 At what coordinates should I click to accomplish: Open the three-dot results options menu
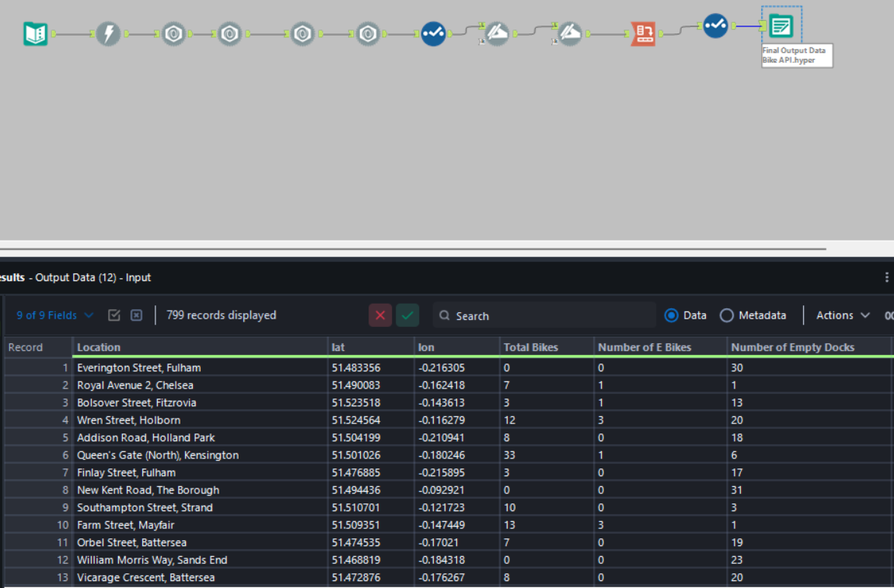click(x=886, y=277)
